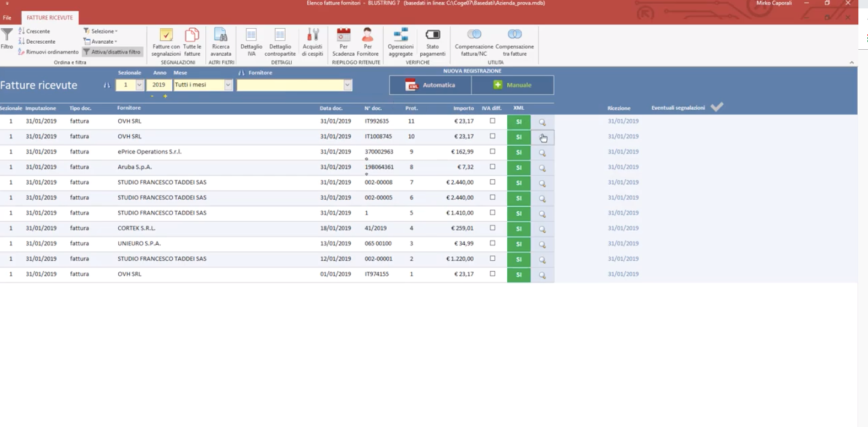
Task: Toggle IVA diff. checkbox for Aruba S.p.A.
Action: pos(493,167)
